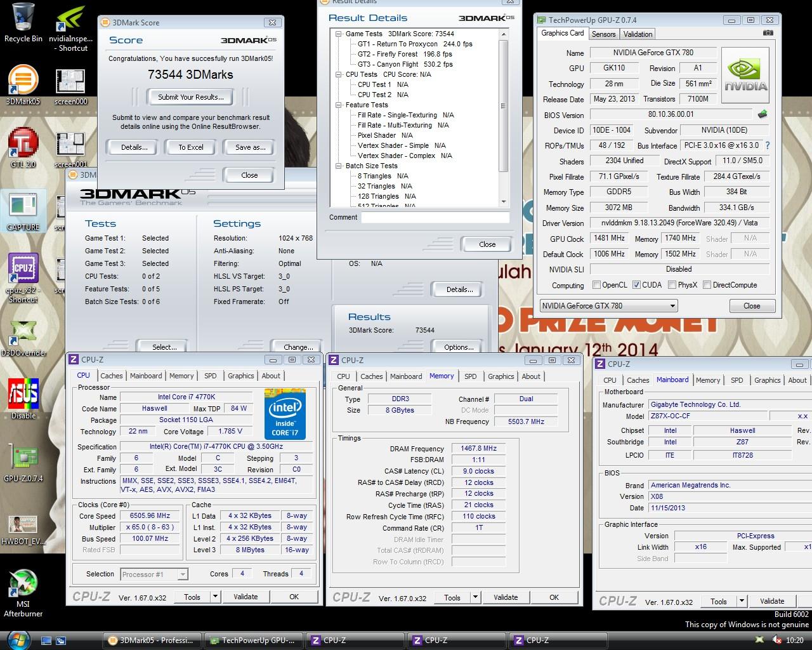Open the GTL 2.0 desktop icon
Viewport: 812px width, 650px height.
[x=23, y=147]
